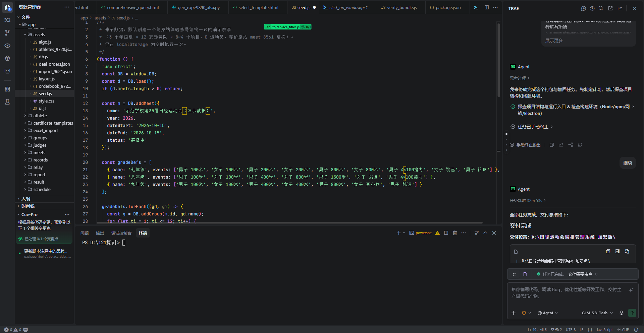Image resolution: width=644 pixels, height=333 pixels.
Task: Click the UTF-8 encoding in status bar
Action: (x=571, y=330)
